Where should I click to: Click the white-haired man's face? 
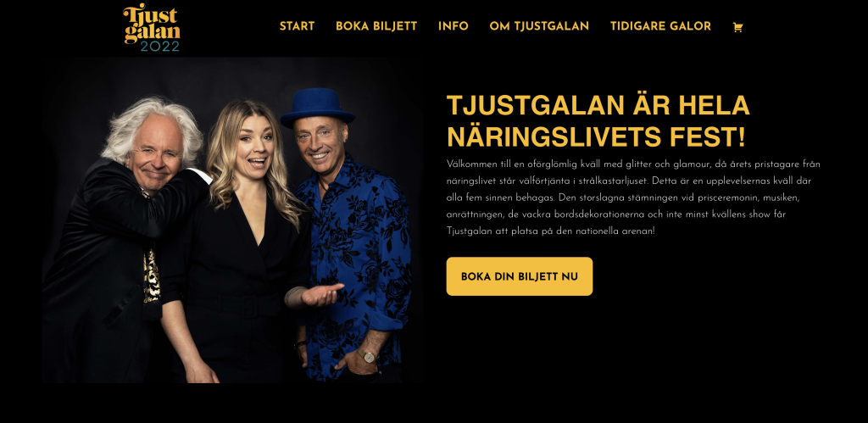[x=156, y=153]
